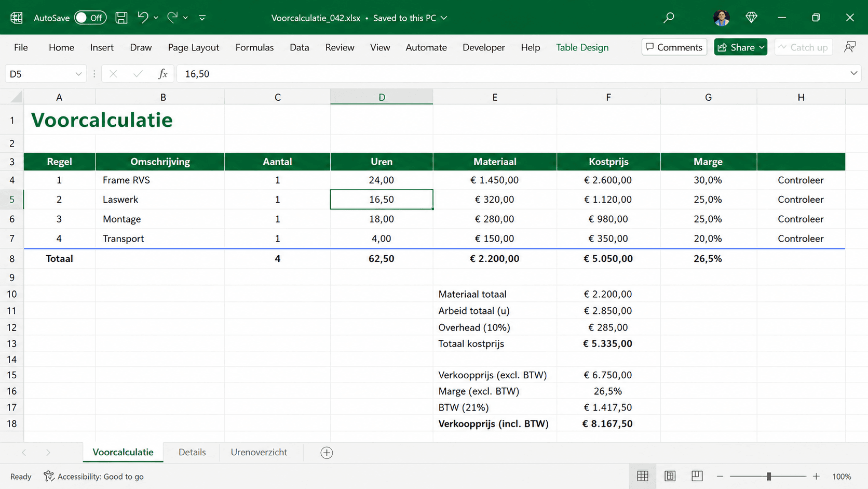Click the Excel app icon in title bar
The width and height of the screenshot is (868, 489).
[x=17, y=18]
